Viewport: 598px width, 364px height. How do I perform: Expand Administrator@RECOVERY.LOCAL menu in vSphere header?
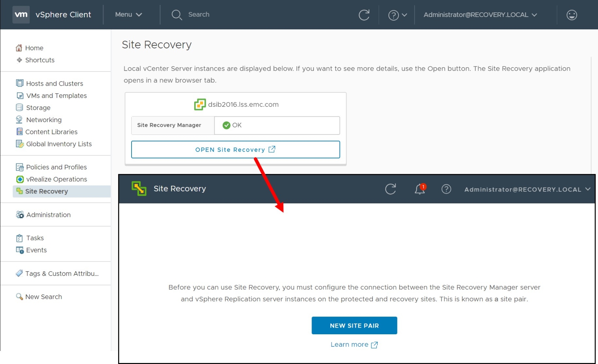pos(480,15)
